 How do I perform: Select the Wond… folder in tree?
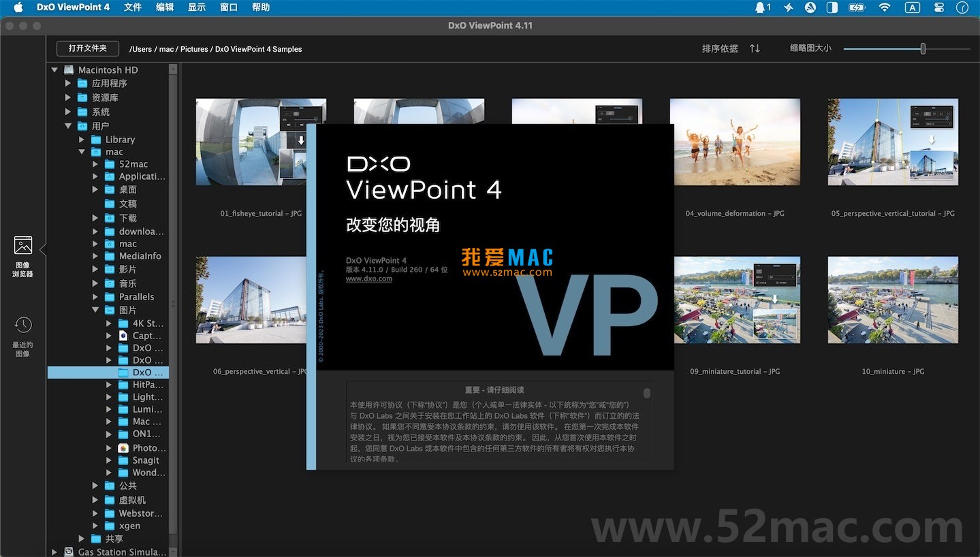pyautogui.click(x=149, y=473)
